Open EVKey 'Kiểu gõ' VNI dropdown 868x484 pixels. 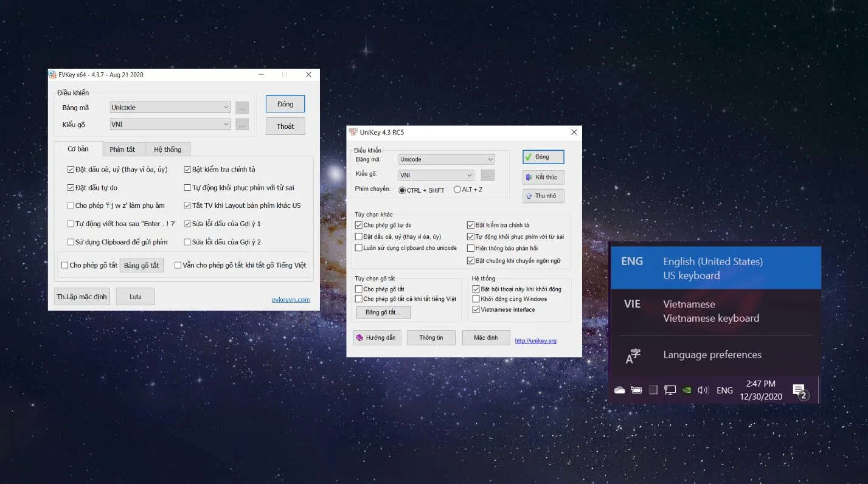tap(170, 124)
